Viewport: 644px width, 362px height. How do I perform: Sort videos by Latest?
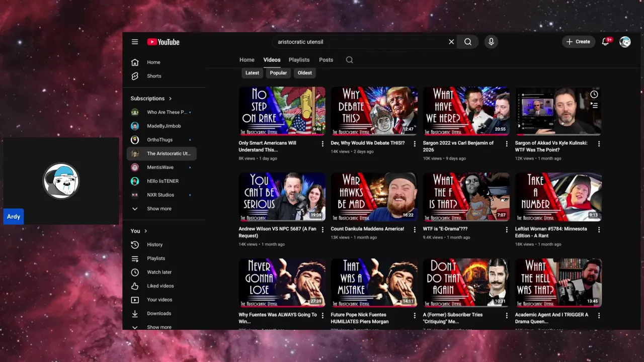click(252, 73)
